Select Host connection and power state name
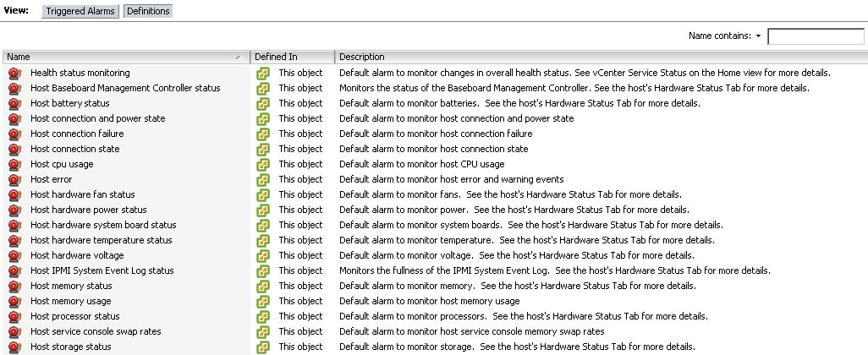The width and height of the screenshot is (868, 355). pyautogui.click(x=97, y=118)
